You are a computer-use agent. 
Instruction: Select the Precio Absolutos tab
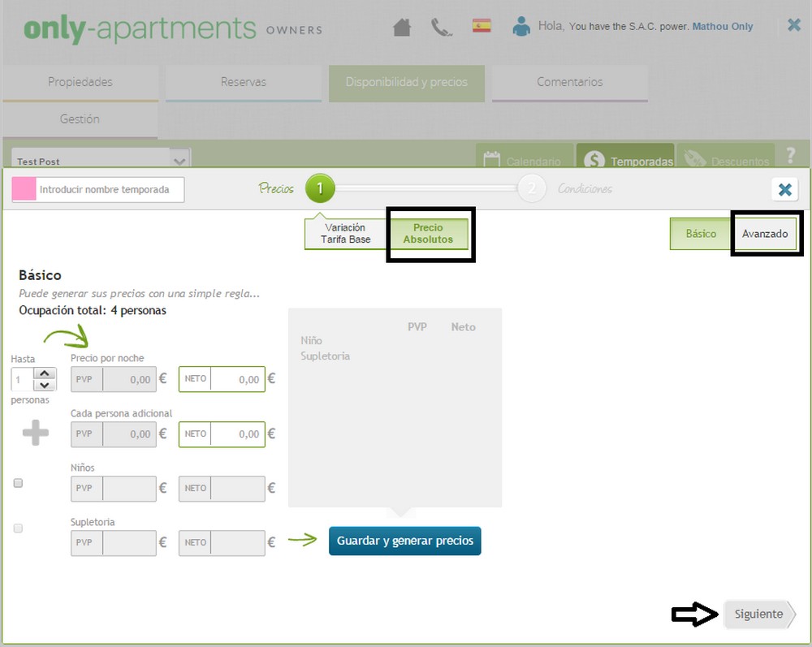point(428,234)
